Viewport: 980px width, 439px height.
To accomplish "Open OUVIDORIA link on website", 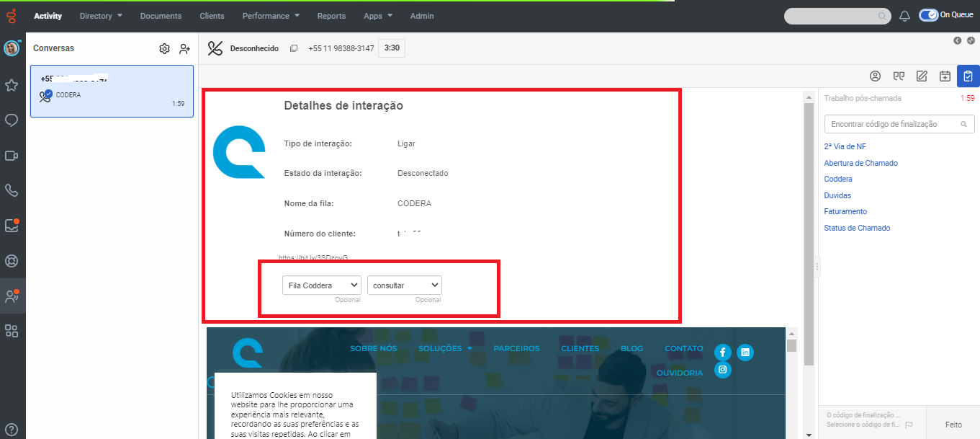I will pos(680,373).
